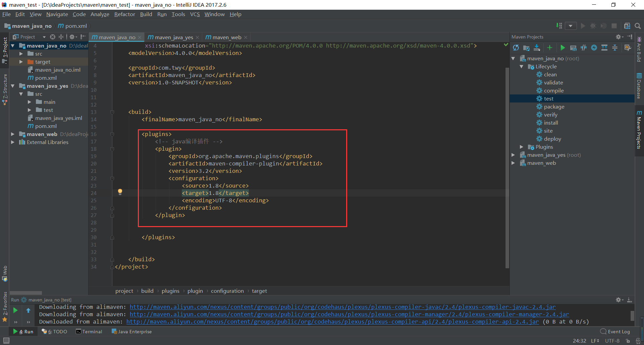Viewport: 644px width, 345px height.
Task: Select the package lifecycle goal
Action: [x=554, y=107]
